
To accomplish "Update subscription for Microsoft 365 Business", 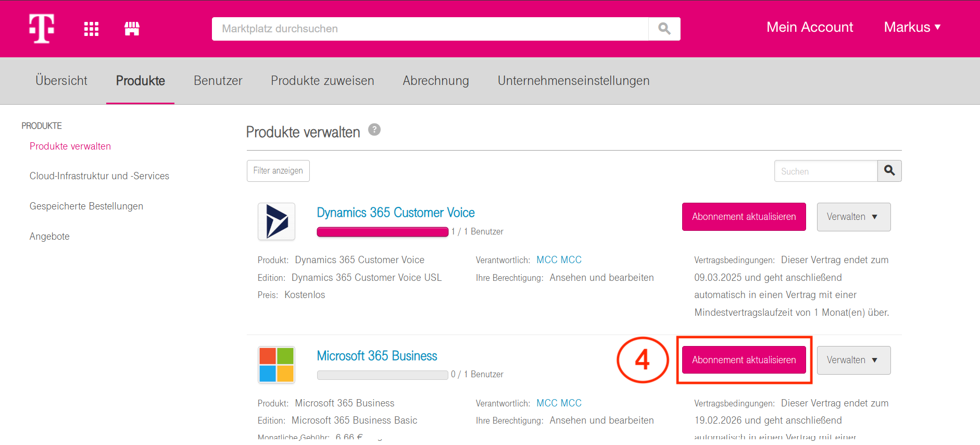I will [x=744, y=360].
